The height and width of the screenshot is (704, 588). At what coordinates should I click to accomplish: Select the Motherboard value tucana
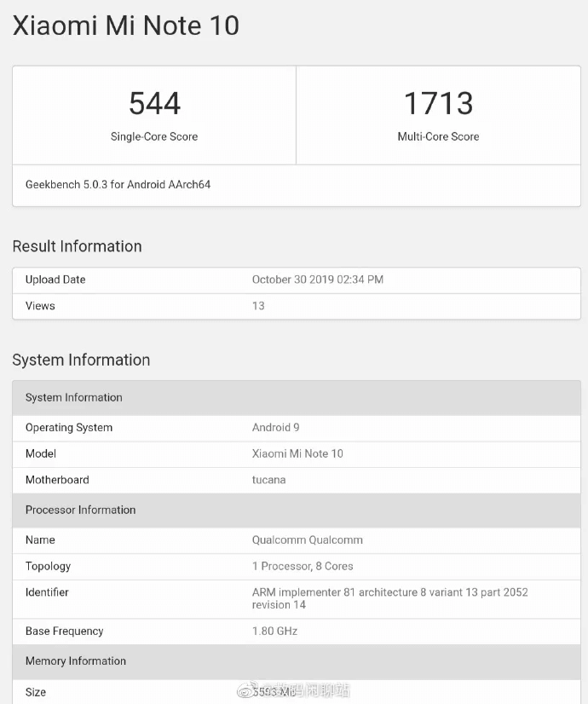(x=268, y=480)
